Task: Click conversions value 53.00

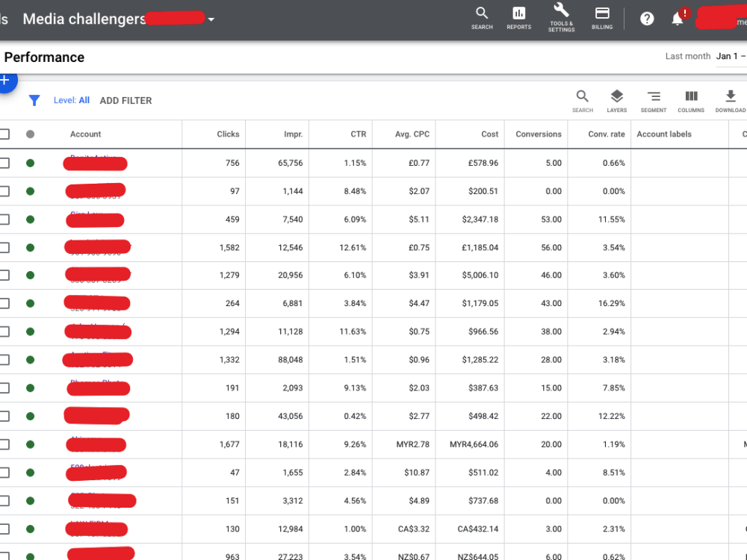Action: (551, 220)
